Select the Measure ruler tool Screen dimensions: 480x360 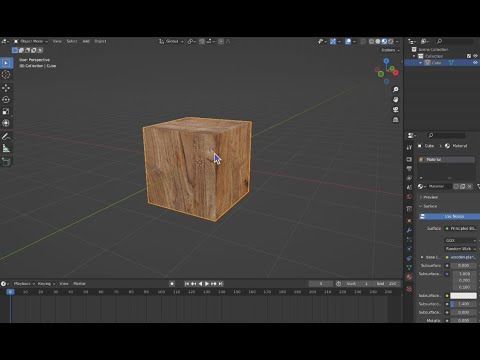[6, 148]
